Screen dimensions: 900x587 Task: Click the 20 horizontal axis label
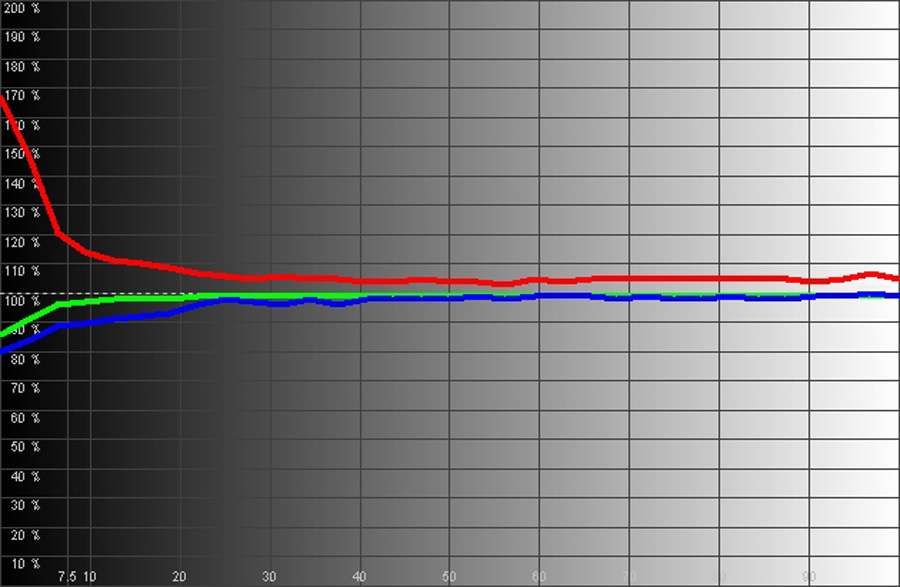click(x=180, y=577)
